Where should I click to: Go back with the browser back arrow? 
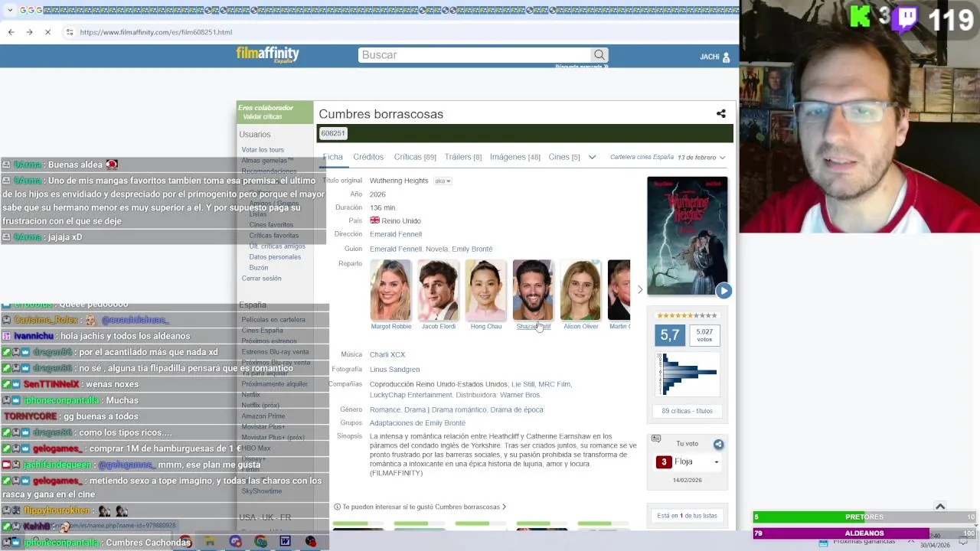(x=11, y=32)
